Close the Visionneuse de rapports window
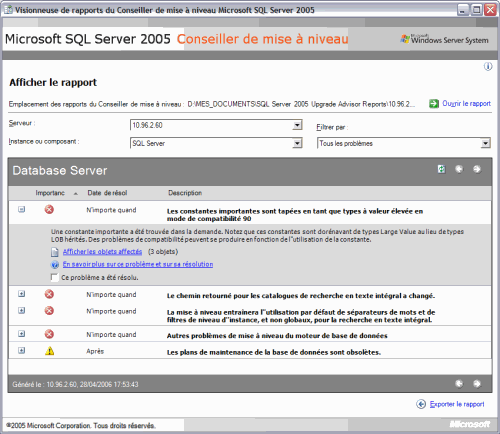500x434 pixels. tap(490, 10)
